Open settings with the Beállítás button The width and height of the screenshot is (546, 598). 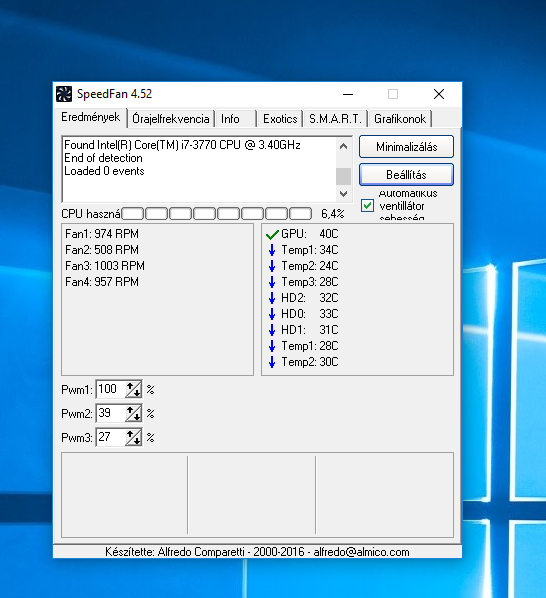point(406,175)
